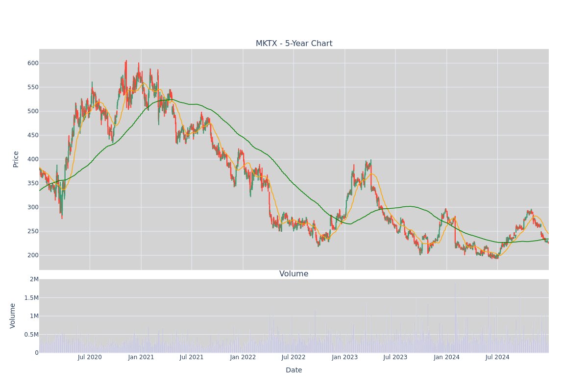Click the 2M volume tick label
The height and width of the screenshot is (392, 588).
(34, 279)
